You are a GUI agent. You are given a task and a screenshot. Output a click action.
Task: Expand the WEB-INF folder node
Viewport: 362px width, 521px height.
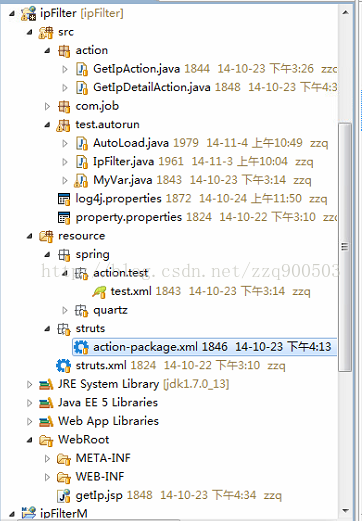pyautogui.click(x=47, y=478)
